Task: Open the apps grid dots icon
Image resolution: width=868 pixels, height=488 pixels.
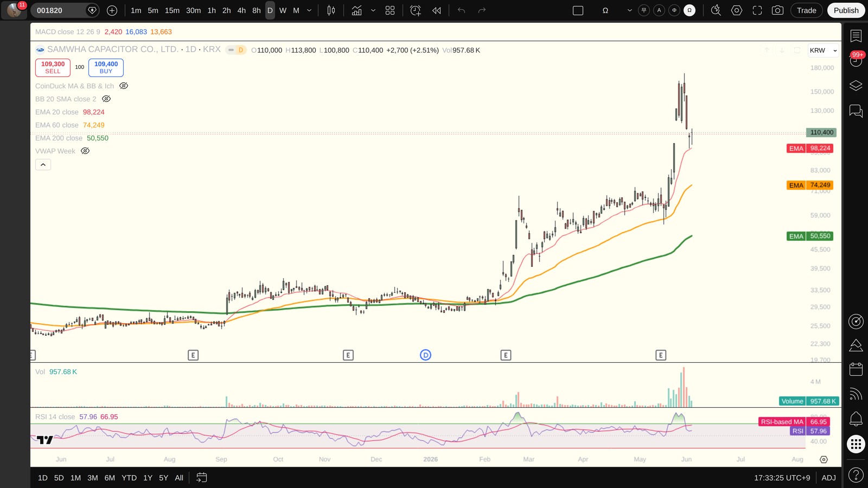Action: coord(856,445)
